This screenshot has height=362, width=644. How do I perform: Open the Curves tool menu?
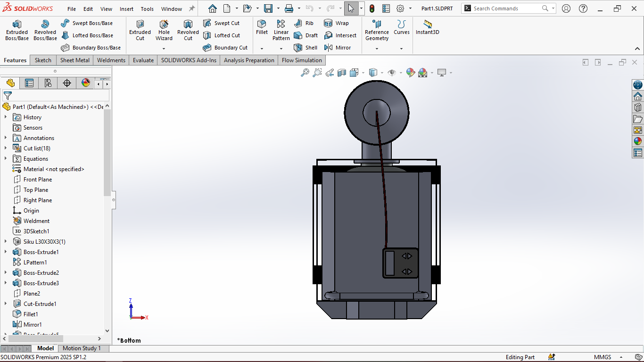click(x=402, y=27)
